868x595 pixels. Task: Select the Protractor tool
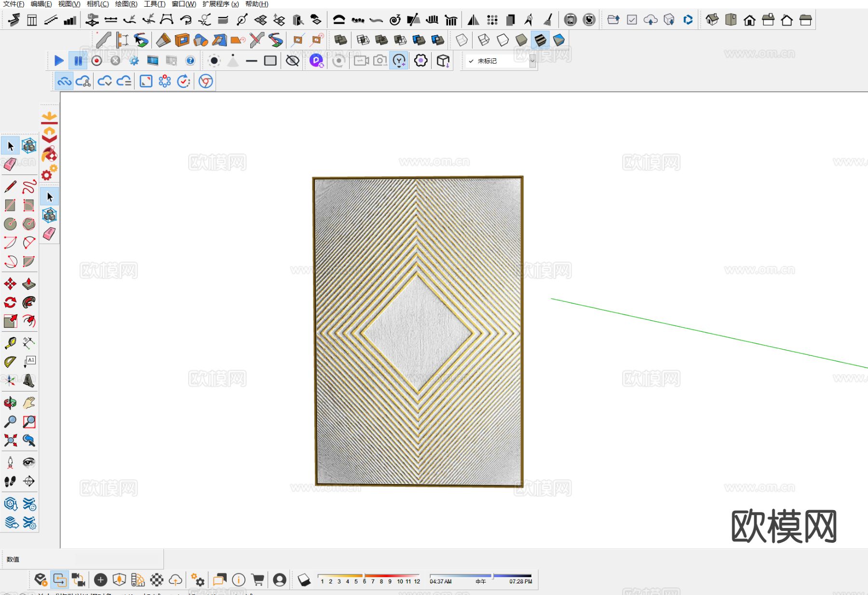10,362
